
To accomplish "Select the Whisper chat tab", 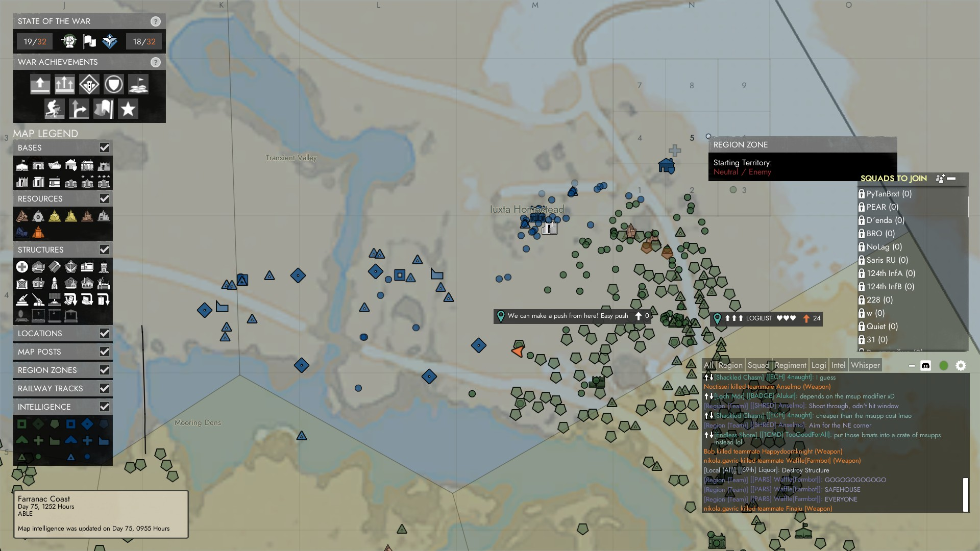I will [865, 365].
